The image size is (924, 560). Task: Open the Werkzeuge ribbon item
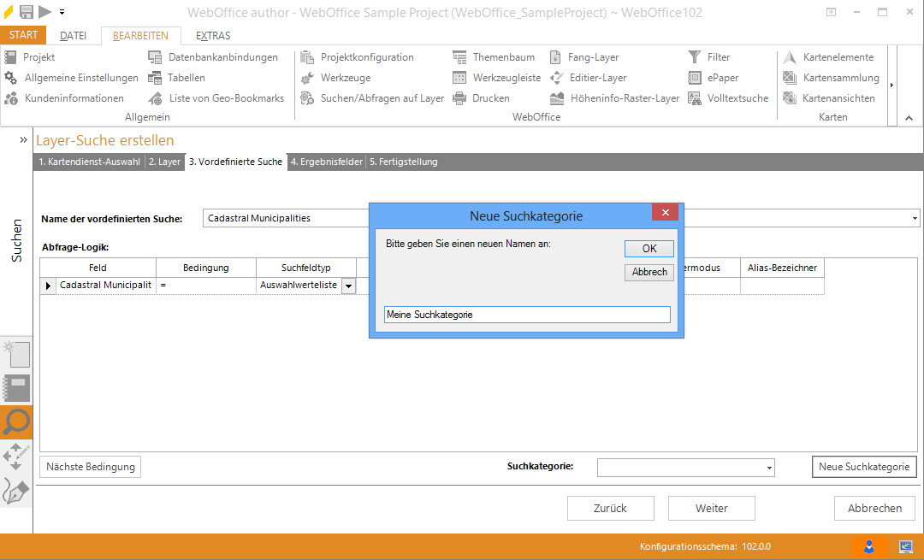tap(345, 78)
